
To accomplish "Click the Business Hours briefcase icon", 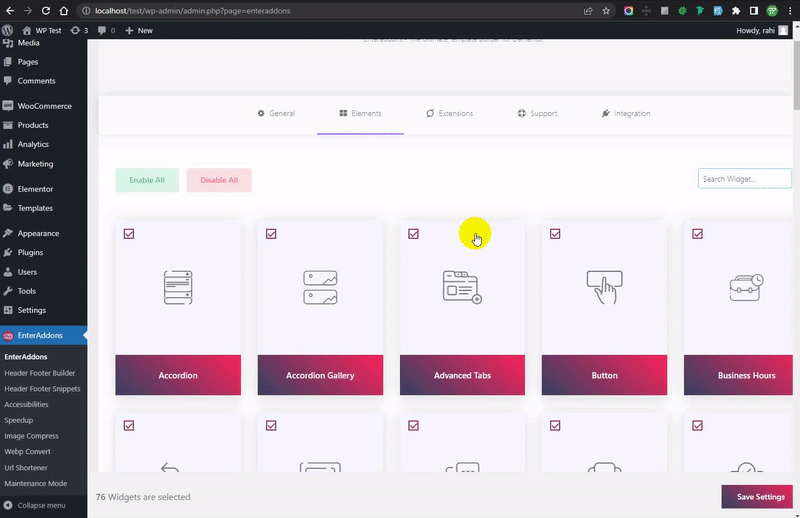I will click(746, 287).
